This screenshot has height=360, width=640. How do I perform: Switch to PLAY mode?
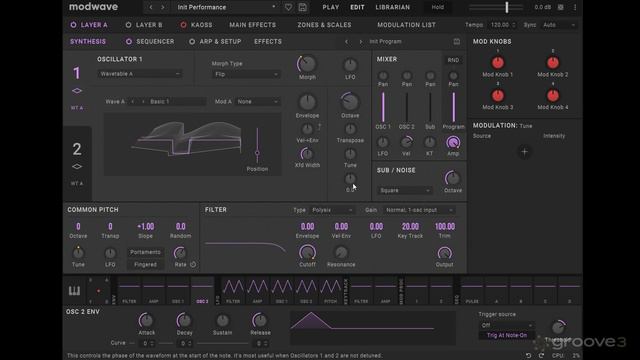[331, 7]
